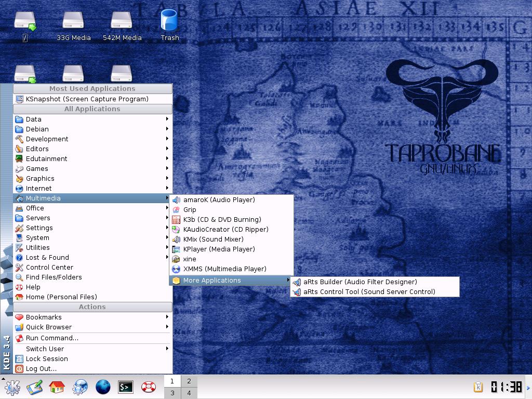532x399 pixels.
Task: Open the Bookmarks submenu
Action: click(92, 317)
